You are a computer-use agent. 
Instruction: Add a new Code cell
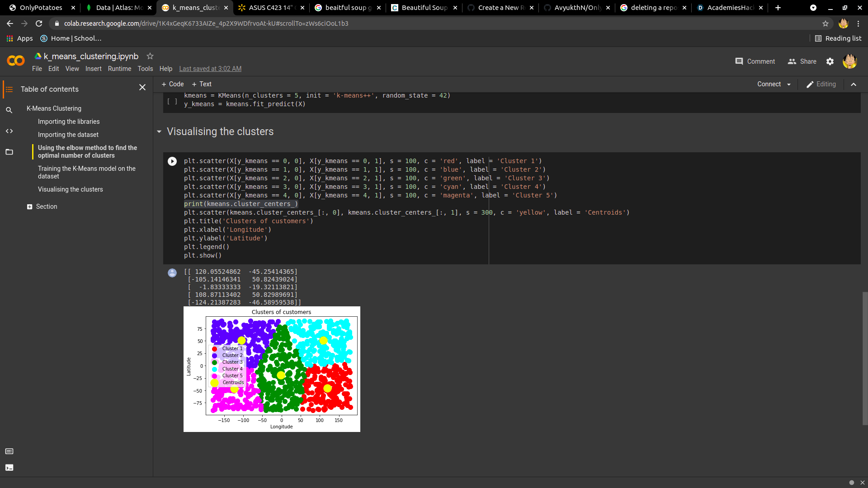point(173,84)
